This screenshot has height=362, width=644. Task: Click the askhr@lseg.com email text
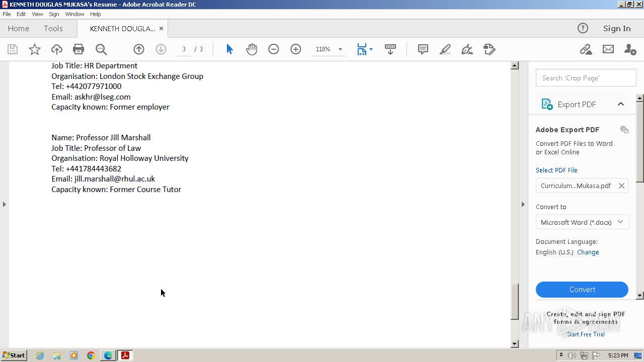point(103,97)
